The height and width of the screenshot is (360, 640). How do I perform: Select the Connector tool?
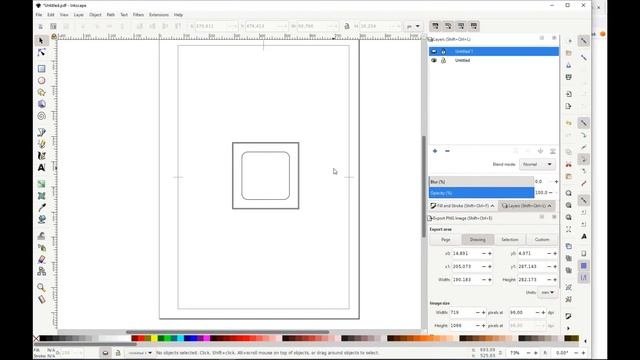[41, 271]
